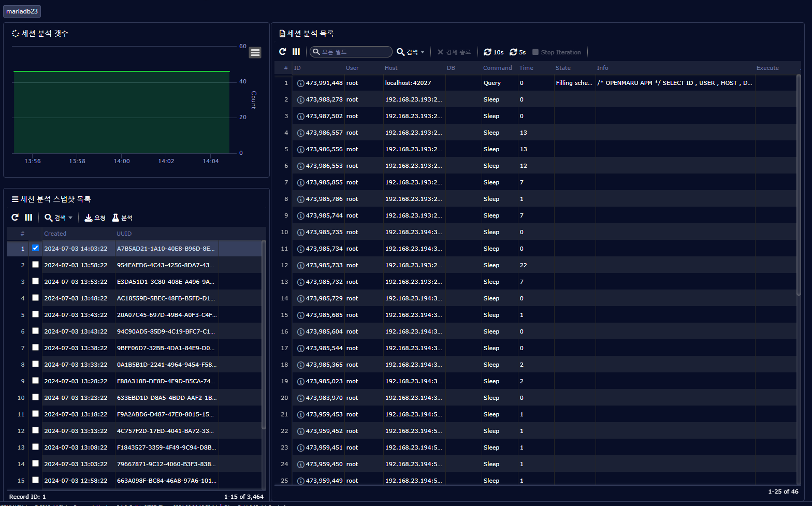This screenshot has height=506, width=812.
Task: Click the 요청 download icon button
Action: point(95,218)
